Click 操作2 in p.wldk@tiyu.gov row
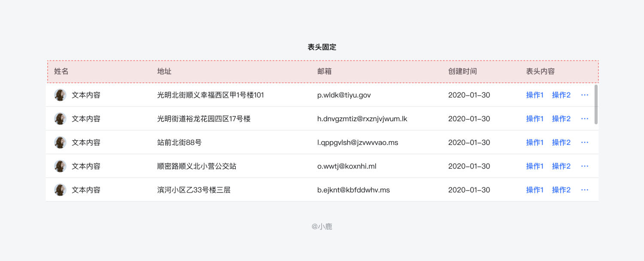The width and height of the screenshot is (644, 261). coord(561,95)
